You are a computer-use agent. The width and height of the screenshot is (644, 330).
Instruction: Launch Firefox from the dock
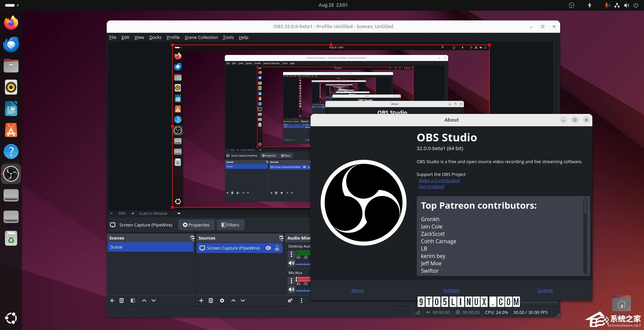point(11,22)
